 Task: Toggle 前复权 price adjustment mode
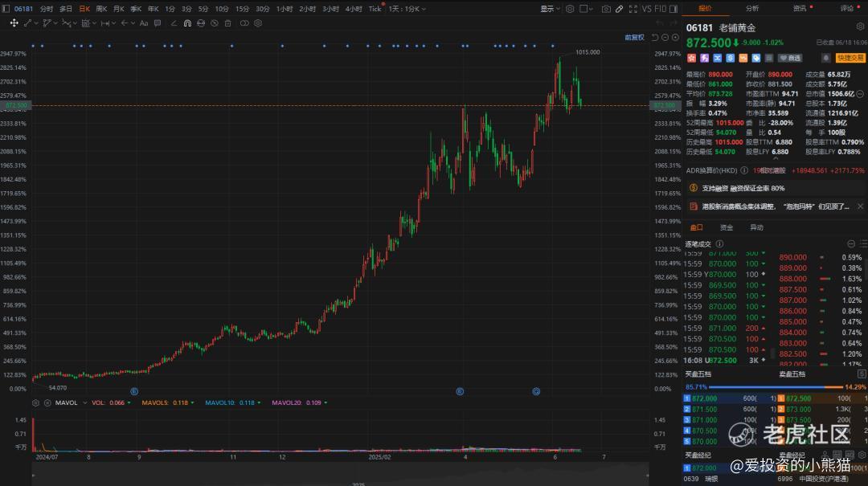point(634,38)
